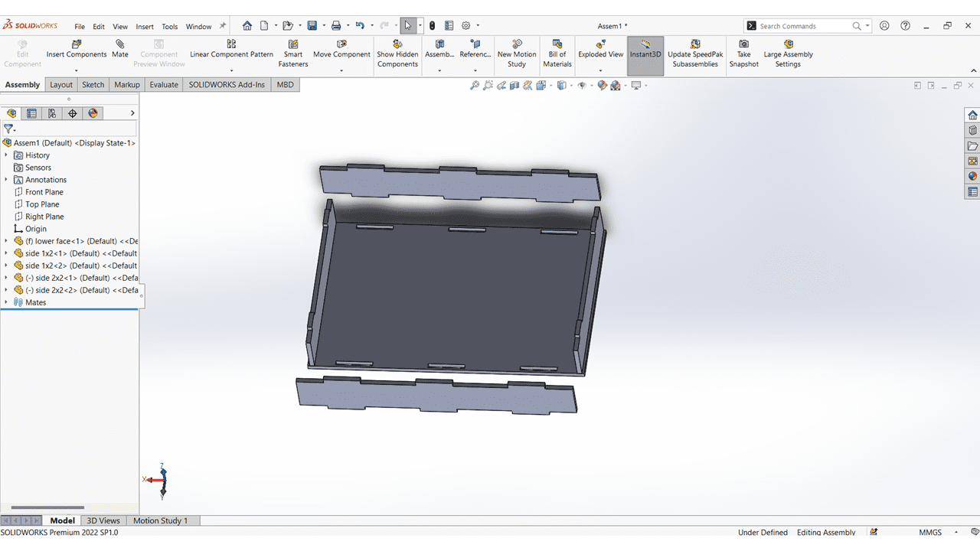The width and height of the screenshot is (980, 551).
Task: Launch Smart Fasteners tool
Action: [293, 54]
